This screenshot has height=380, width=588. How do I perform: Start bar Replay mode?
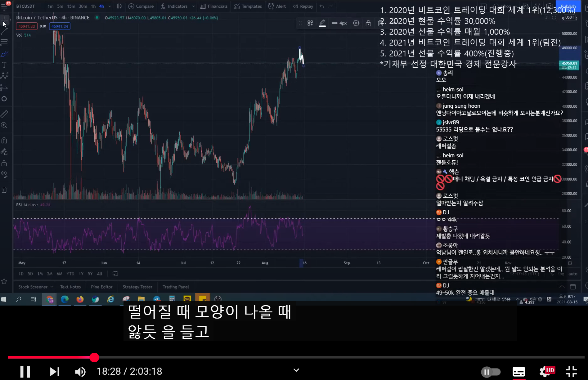tap(303, 6)
